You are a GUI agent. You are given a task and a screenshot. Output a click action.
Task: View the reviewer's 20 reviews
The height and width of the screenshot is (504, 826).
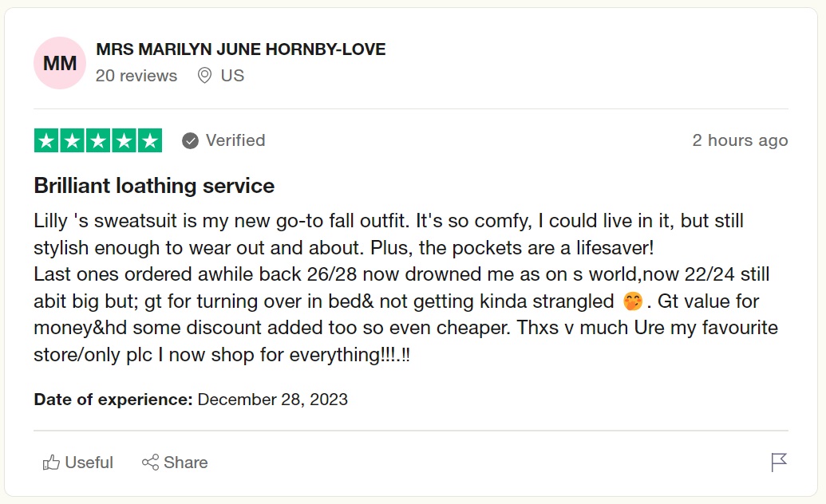pyautogui.click(x=136, y=76)
